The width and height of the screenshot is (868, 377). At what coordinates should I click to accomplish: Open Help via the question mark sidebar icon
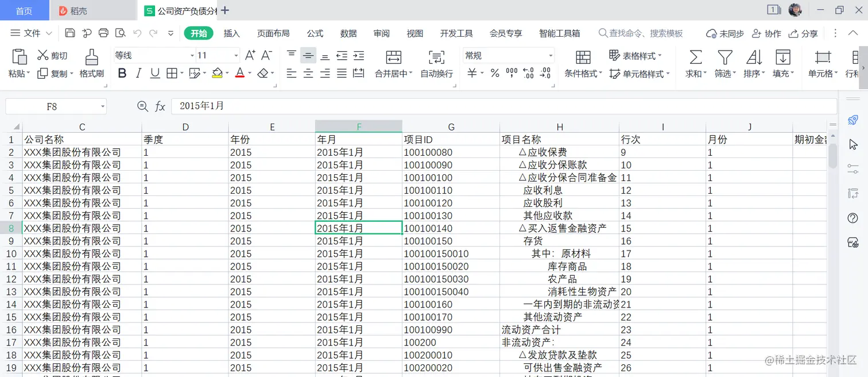852,218
